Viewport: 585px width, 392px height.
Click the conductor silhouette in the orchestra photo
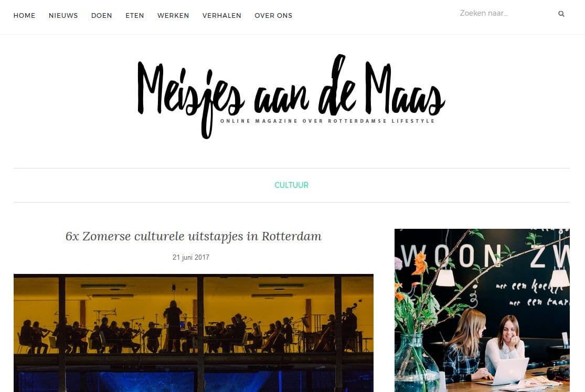pyautogui.click(x=173, y=325)
